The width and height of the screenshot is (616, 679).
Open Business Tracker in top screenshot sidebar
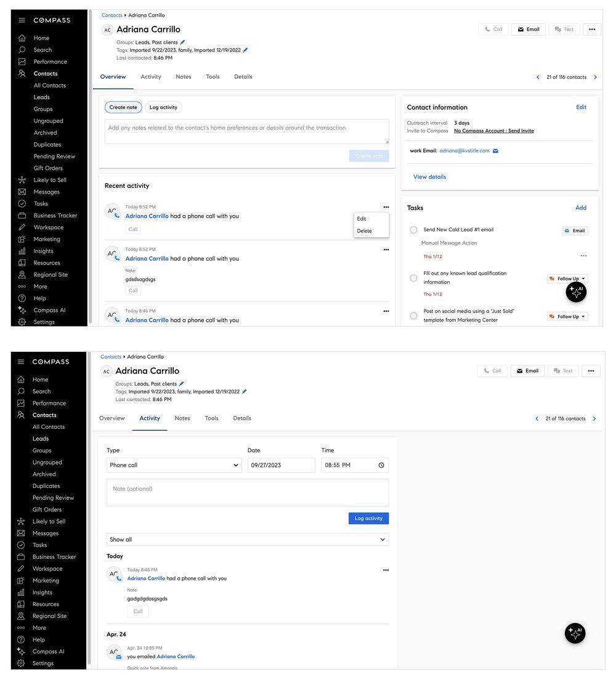coord(55,216)
